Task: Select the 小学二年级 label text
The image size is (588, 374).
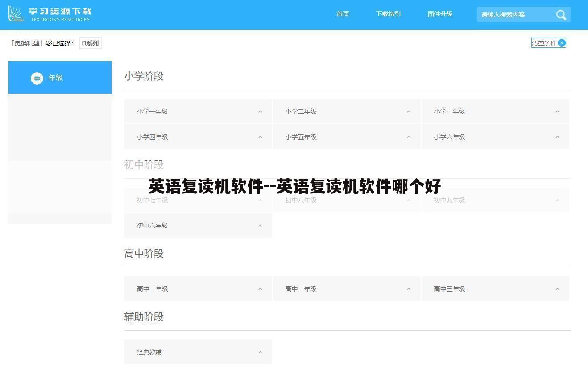Action: point(301,111)
